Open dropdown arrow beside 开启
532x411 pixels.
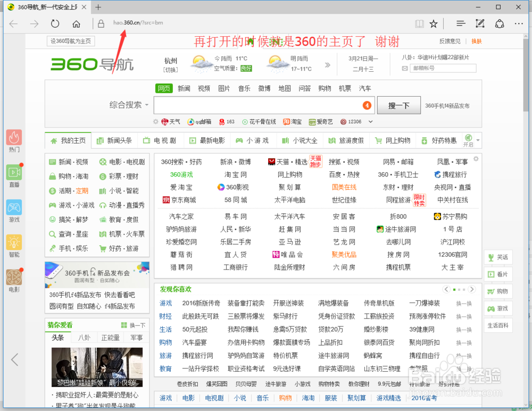478,140
